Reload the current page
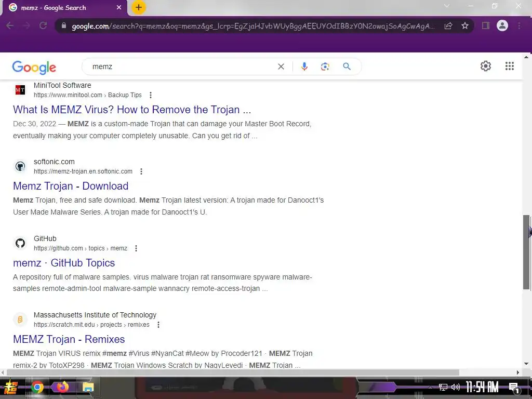 pyautogui.click(x=43, y=26)
